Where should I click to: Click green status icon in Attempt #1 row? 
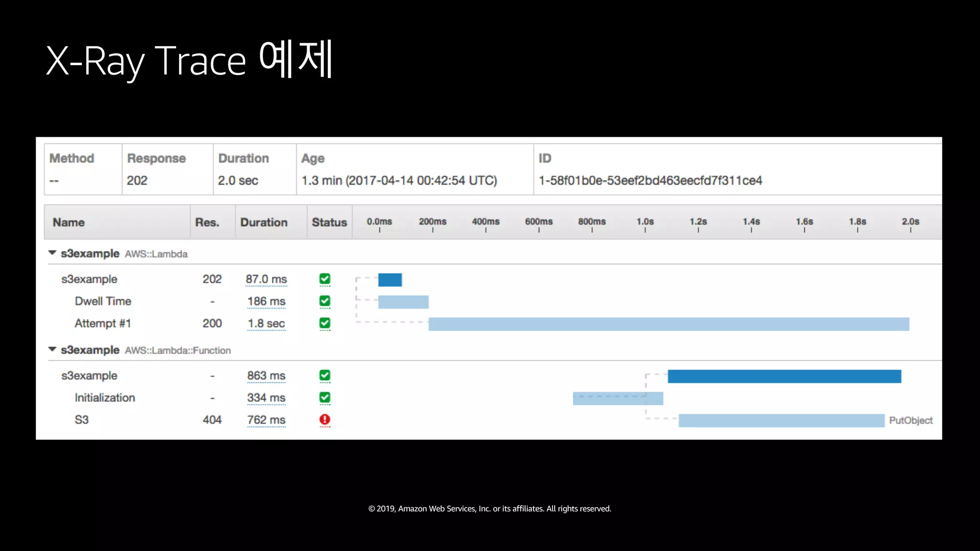pyautogui.click(x=325, y=323)
